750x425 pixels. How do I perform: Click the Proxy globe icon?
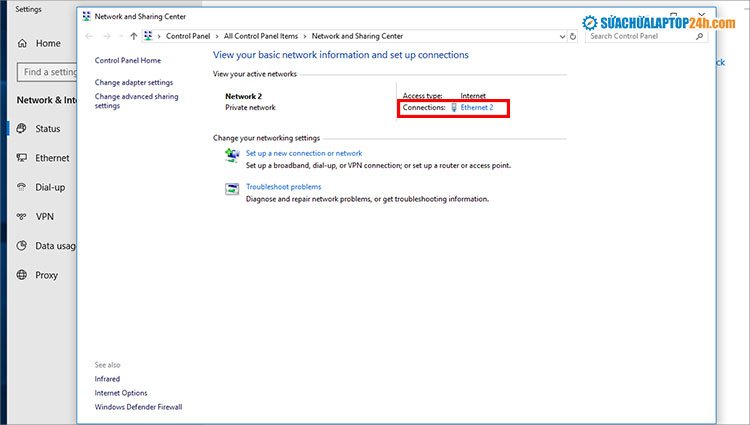(22, 275)
